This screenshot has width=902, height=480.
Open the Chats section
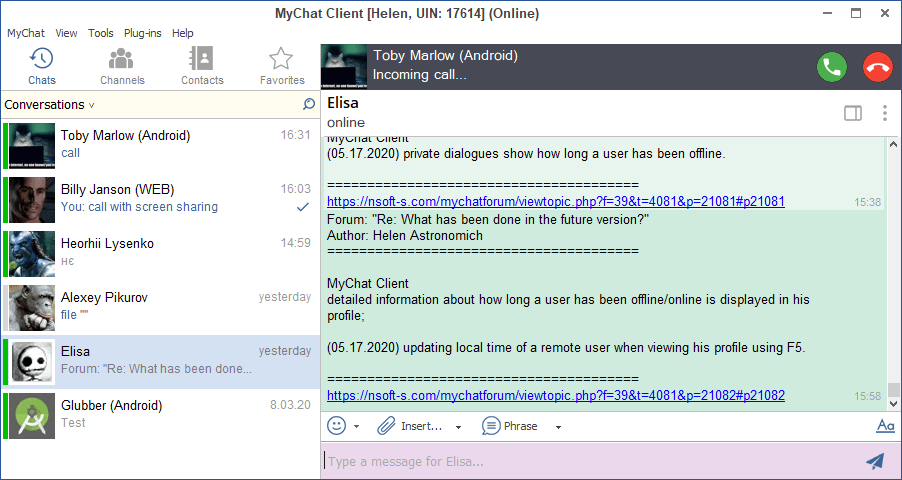tap(41, 67)
